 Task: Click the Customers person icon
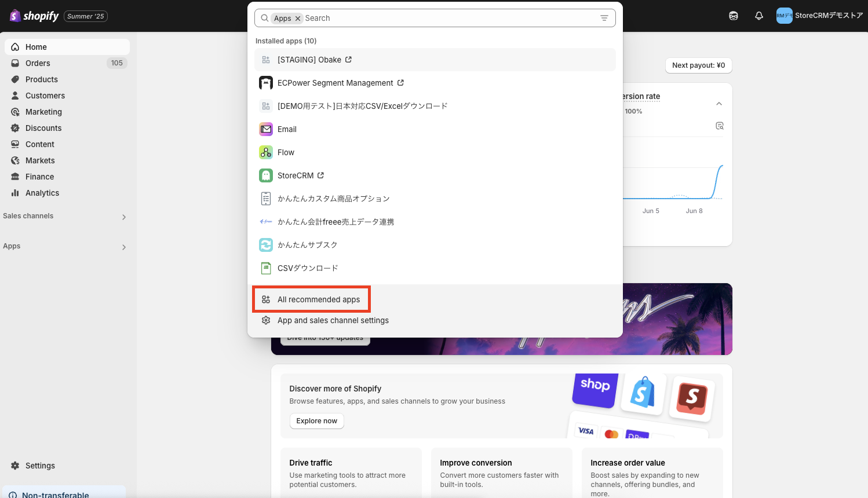pos(15,96)
